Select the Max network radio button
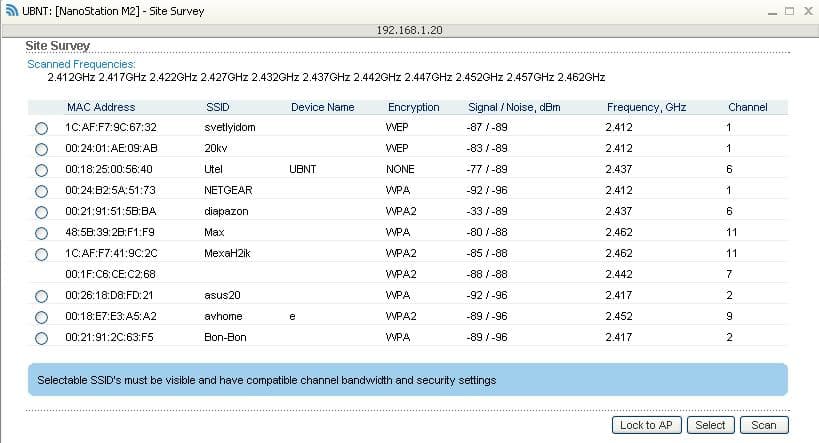Image resolution: width=819 pixels, height=443 pixels. pyautogui.click(x=41, y=233)
